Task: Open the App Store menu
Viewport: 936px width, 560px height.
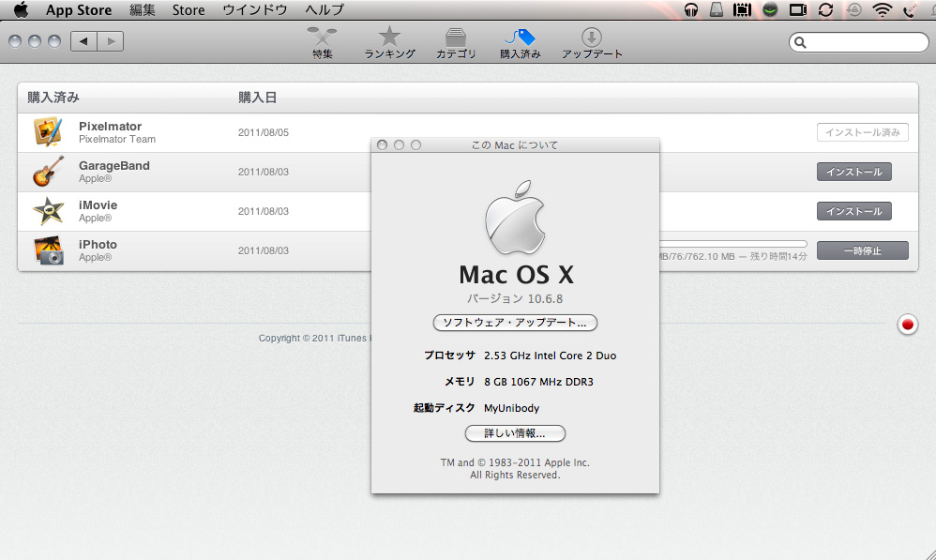Action: (x=79, y=9)
